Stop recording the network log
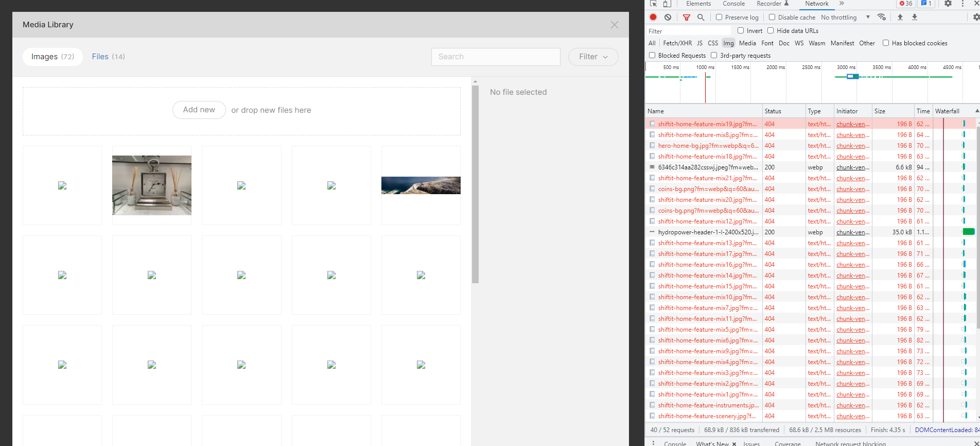The image size is (980, 446). pos(653,17)
